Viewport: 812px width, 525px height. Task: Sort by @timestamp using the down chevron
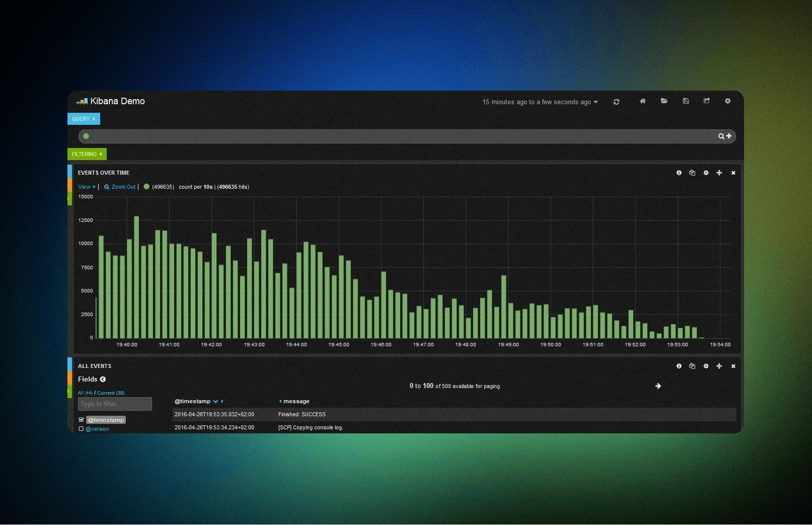coord(215,401)
